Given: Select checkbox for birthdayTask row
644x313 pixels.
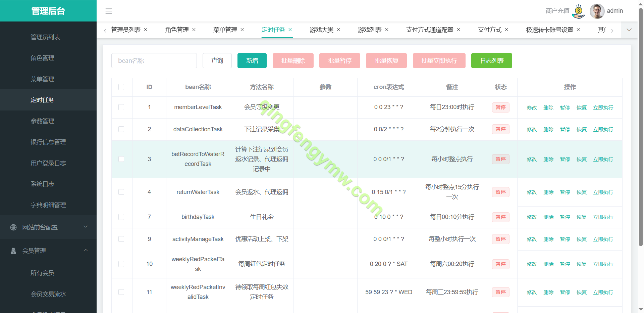Looking at the screenshot, I should click(121, 217).
